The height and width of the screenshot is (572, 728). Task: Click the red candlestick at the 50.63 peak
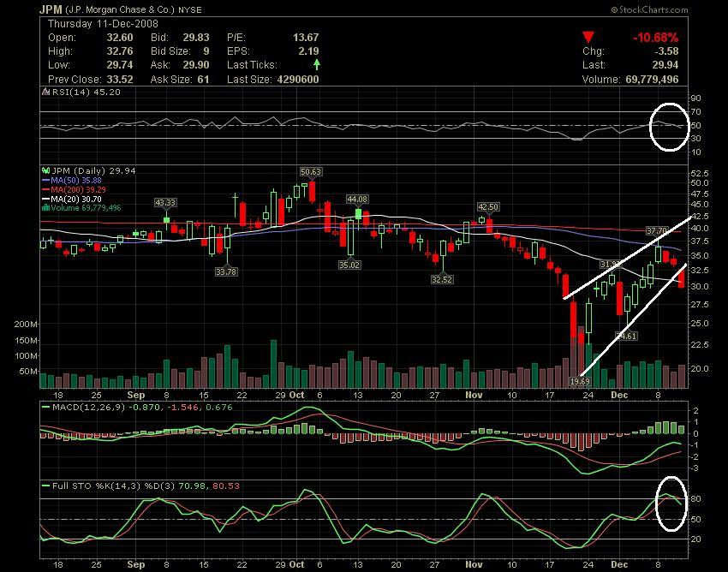click(x=312, y=192)
